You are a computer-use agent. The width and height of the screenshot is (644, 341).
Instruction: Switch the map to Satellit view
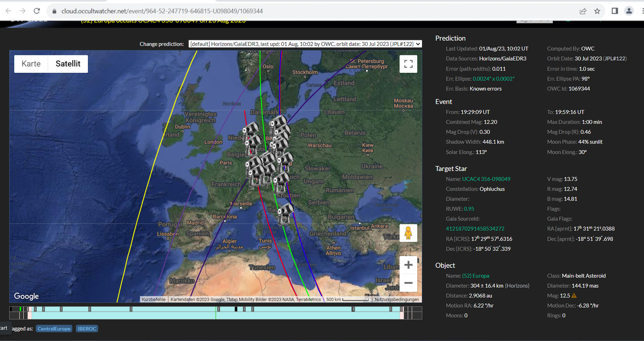coord(68,64)
